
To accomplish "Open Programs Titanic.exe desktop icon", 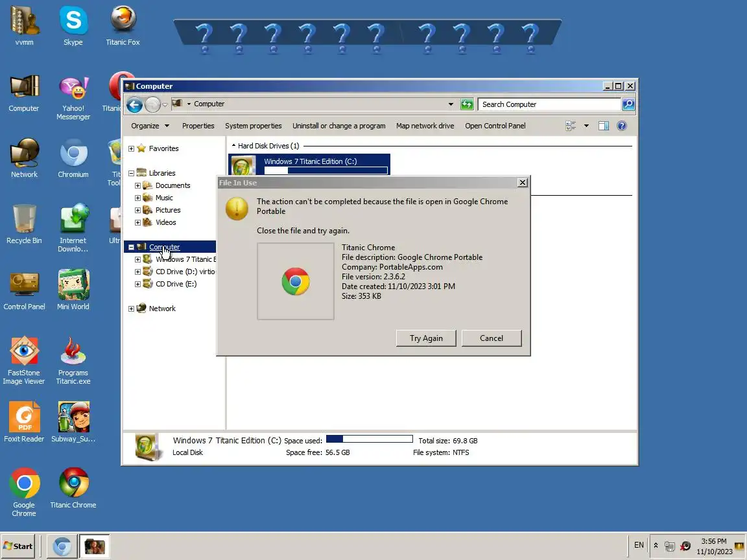I will coord(73,360).
